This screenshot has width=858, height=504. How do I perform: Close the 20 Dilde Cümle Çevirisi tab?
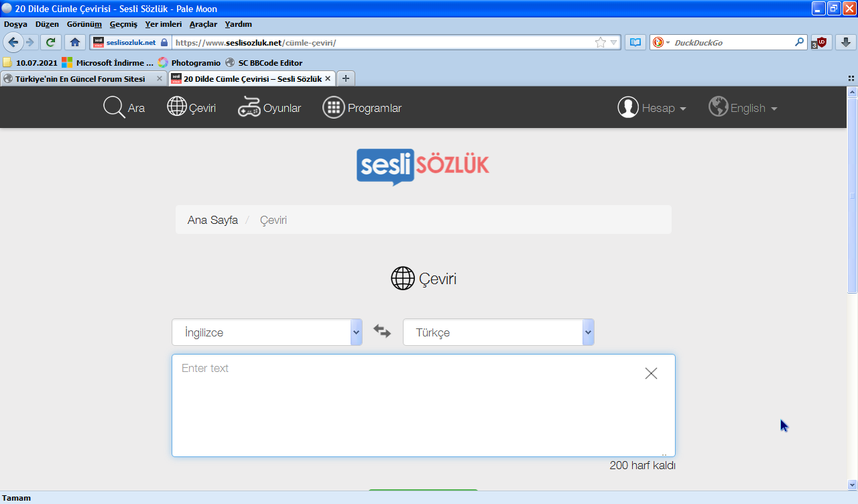pos(328,78)
